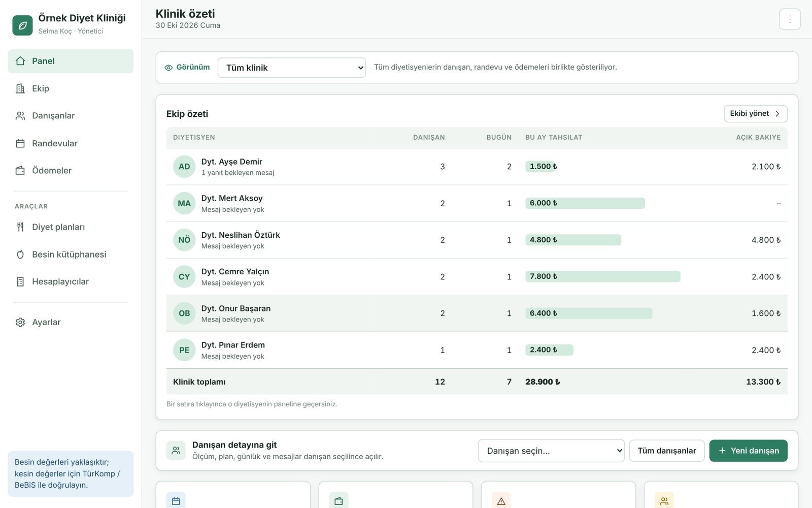Open Diyet planları tool
Screen dimensions: 812x508
pos(71,227)
